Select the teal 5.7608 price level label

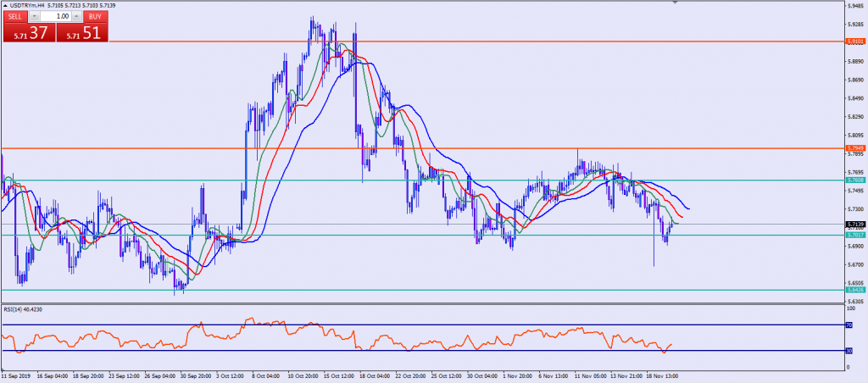856,180
